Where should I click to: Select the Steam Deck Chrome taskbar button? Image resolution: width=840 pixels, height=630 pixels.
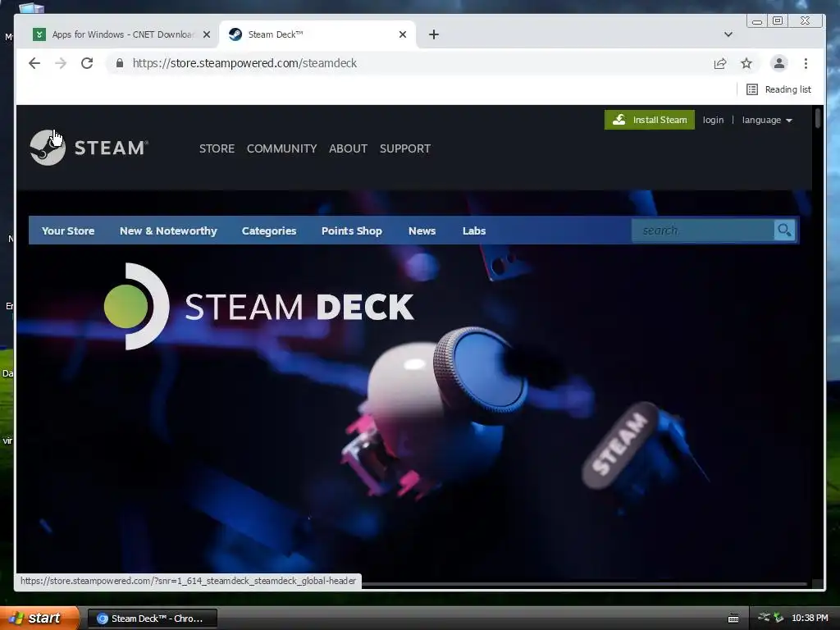pos(152,619)
